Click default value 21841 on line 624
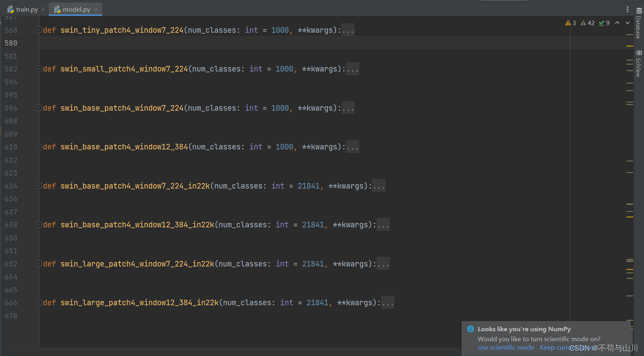The width and height of the screenshot is (644, 356). point(308,186)
